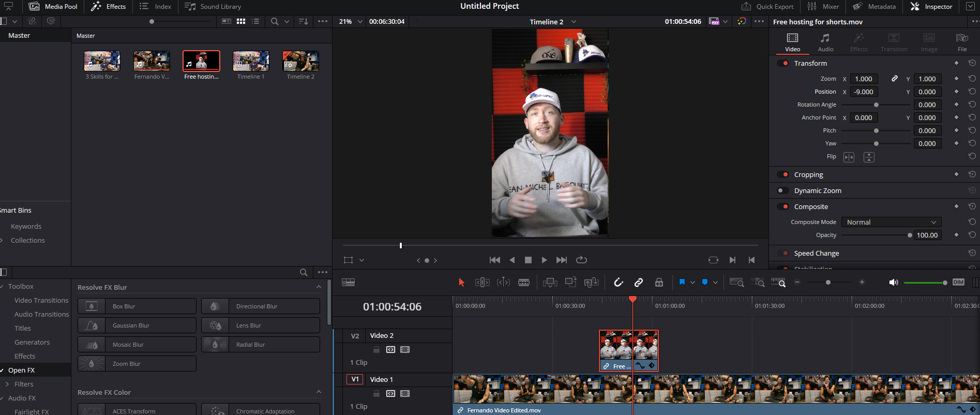Viewport: 980px width, 415px height.
Task: Open Quick Export
Action: click(767, 7)
